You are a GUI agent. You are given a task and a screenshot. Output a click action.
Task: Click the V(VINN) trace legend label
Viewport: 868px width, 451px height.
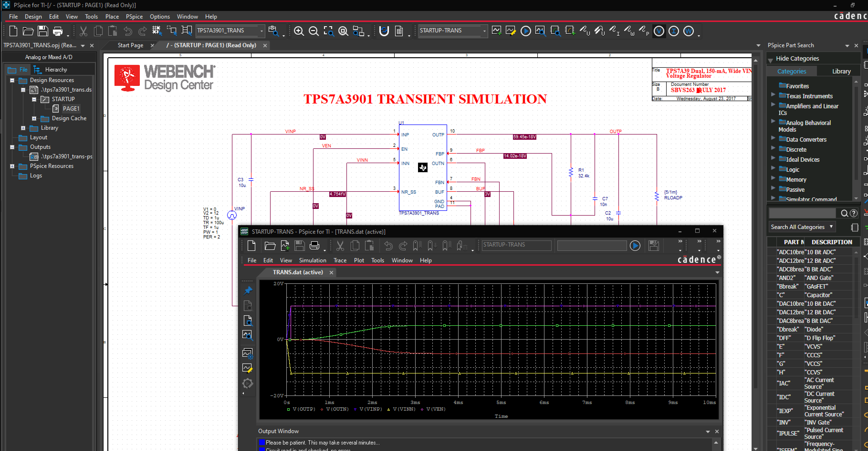coord(404,409)
